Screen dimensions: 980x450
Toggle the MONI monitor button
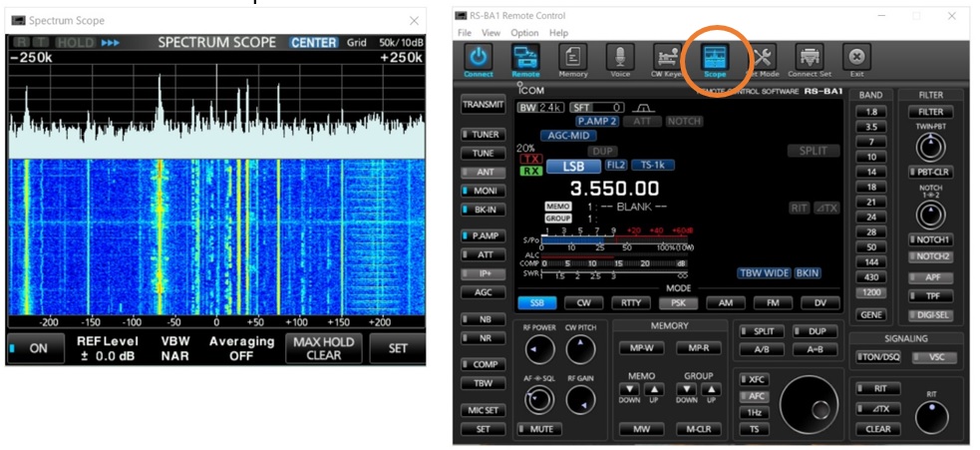pos(483,191)
